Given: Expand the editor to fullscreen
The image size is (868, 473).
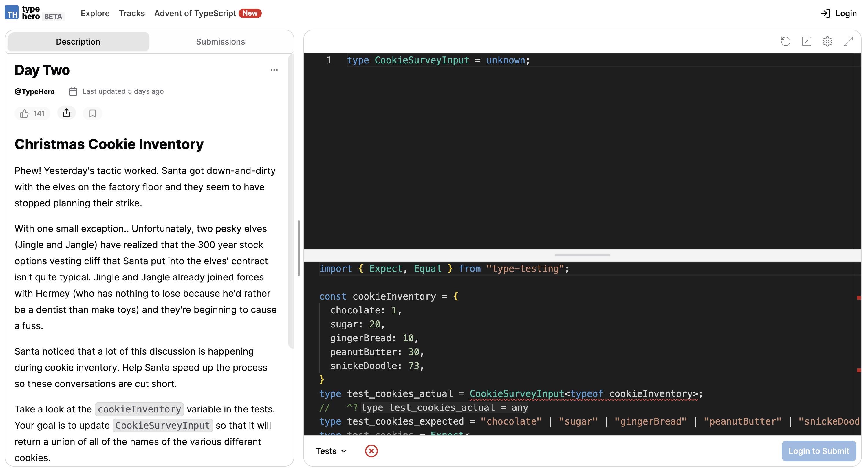Looking at the screenshot, I should click(x=848, y=41).
